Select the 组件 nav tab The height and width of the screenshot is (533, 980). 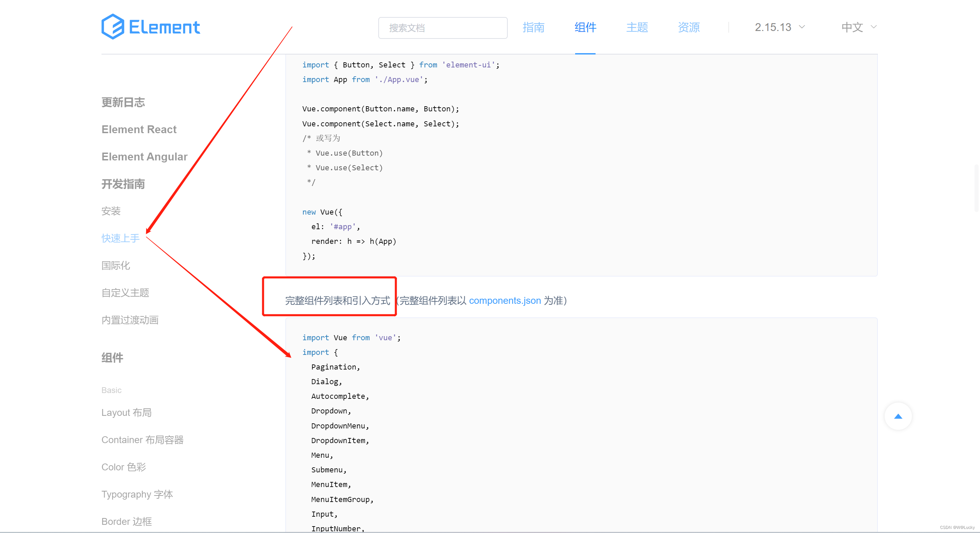point(585,27)
